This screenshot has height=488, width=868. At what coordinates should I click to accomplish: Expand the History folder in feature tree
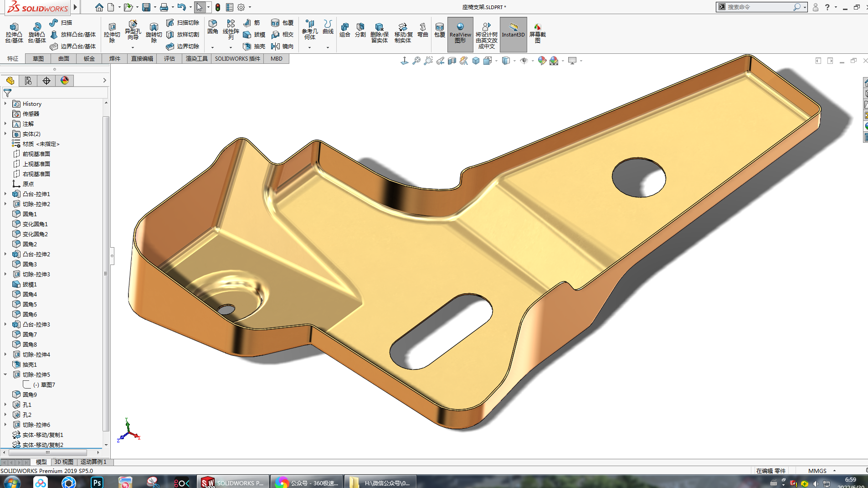pyautogui.click(x=5, y=104)
